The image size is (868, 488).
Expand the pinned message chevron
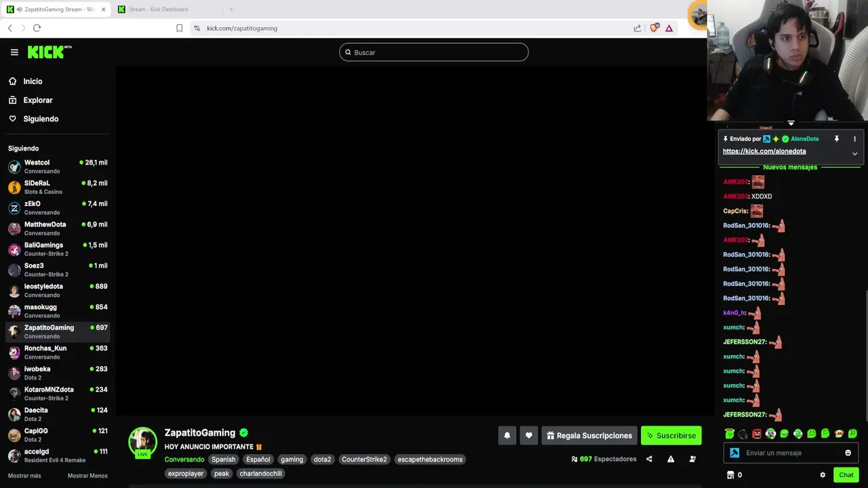coord(854,154)
